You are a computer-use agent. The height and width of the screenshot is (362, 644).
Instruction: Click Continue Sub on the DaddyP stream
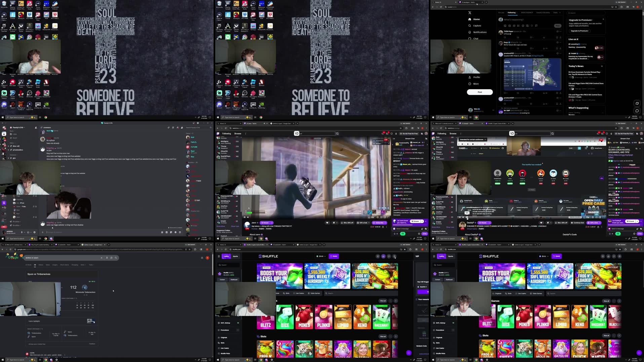coord(577,223)
